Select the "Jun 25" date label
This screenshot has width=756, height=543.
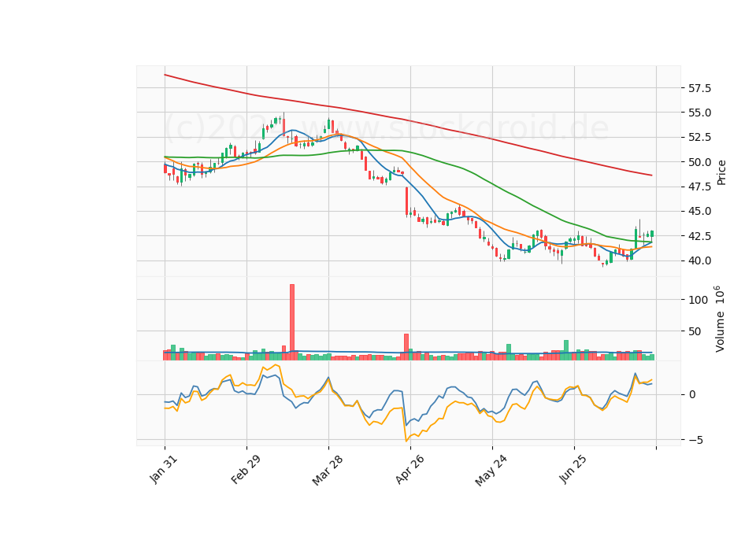[x=573, y=469]
